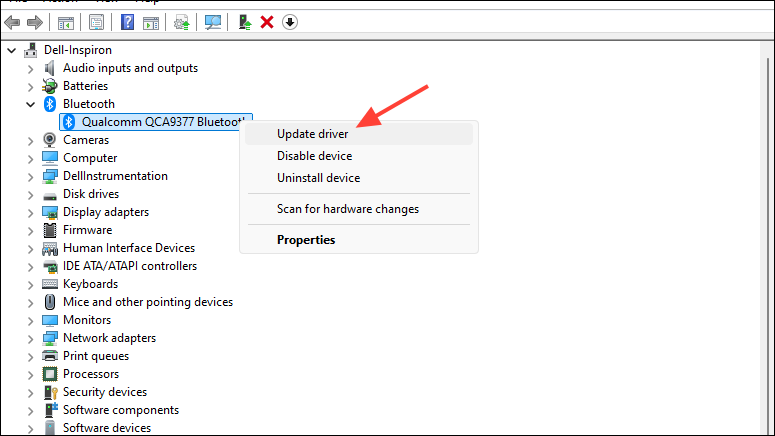This screenshot has width=775, height=436.
Task: Select the Dell-Inspiron root label
Action: click(x=78, y=50)
